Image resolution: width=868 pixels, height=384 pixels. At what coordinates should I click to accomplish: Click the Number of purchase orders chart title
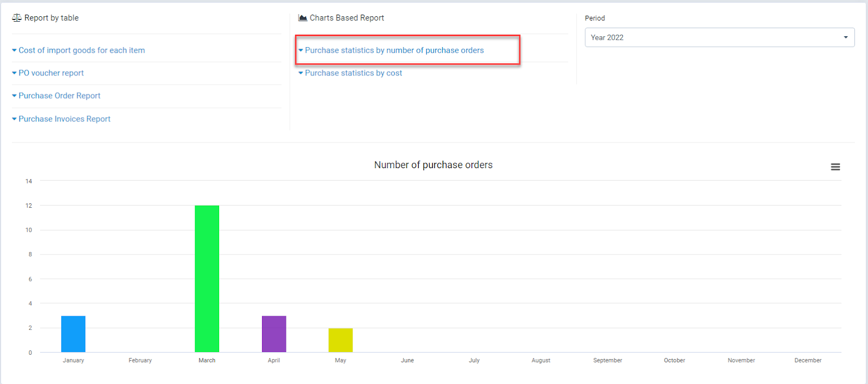[433, 165]
